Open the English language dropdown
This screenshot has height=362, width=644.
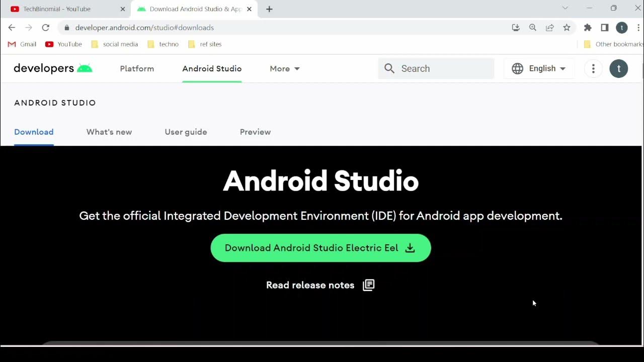[539, 68]
